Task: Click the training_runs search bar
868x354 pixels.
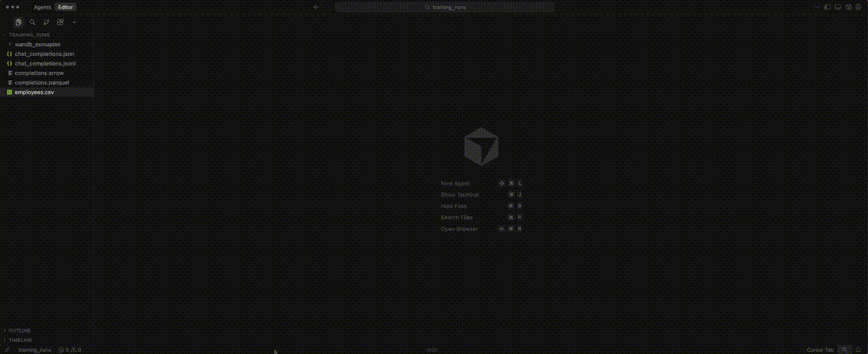Action: point(445,7)
